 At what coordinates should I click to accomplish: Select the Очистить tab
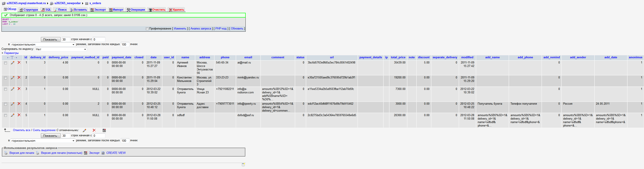click(157, 10)
